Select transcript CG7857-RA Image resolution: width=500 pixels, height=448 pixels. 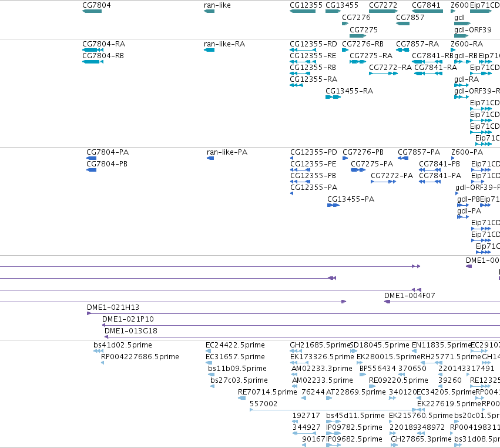click(417, 44)
